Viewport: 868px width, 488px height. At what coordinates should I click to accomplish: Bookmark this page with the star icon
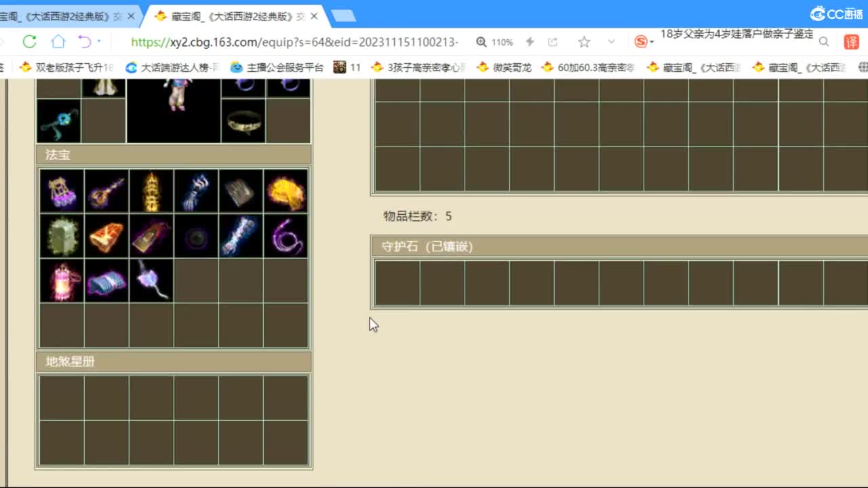[584, 42]
